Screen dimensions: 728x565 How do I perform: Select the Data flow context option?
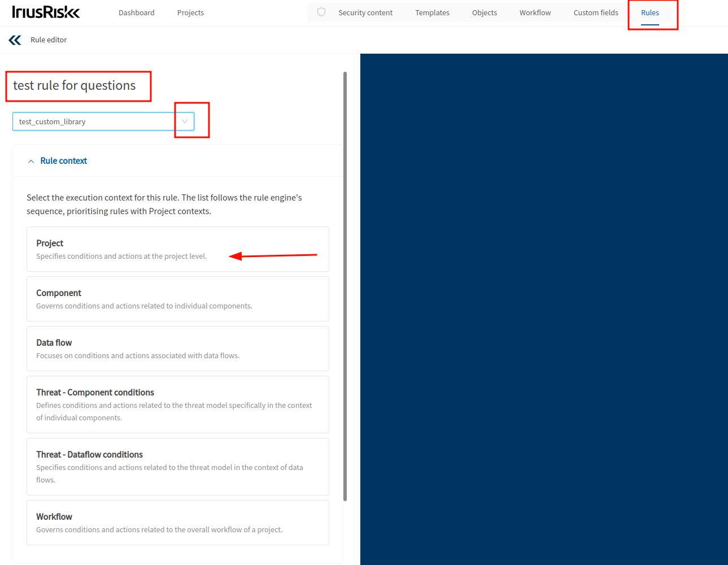coord(177,349)
